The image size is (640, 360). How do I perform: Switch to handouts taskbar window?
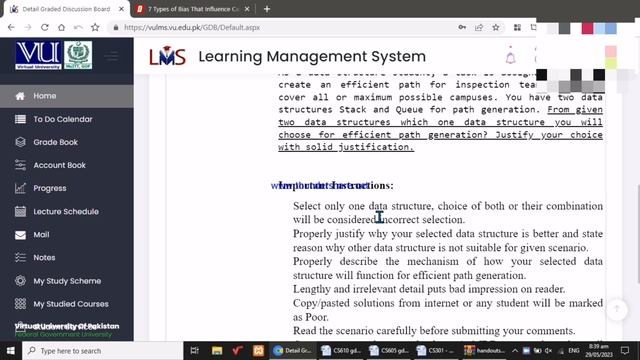click(x=484, y=351)
